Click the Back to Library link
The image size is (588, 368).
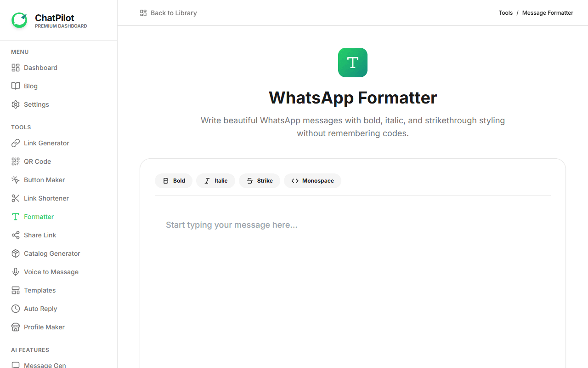tap(168, 13)
